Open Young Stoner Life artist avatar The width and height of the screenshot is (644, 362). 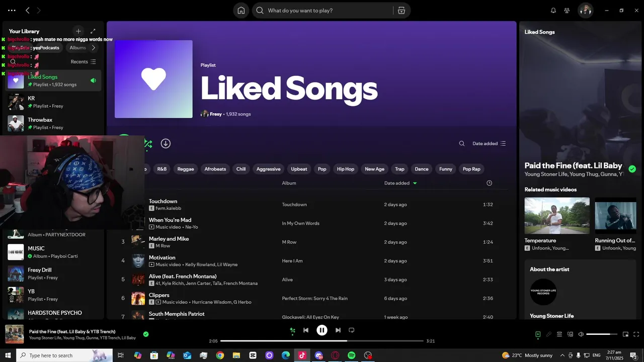(543, 292)
